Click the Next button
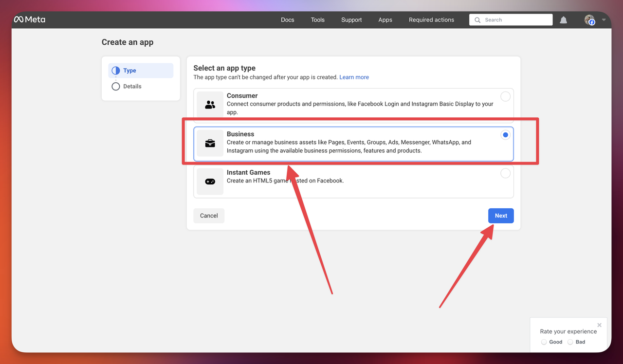 click(x=501, y=216)
